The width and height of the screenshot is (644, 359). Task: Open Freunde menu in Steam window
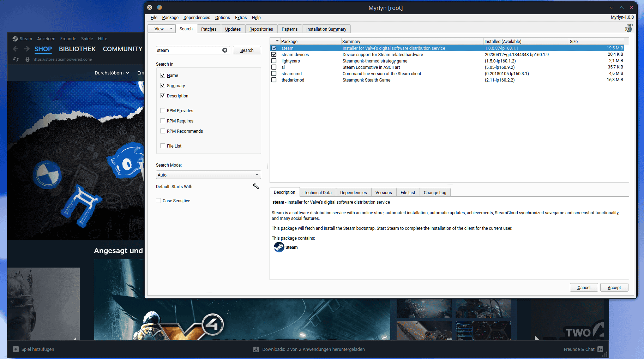tap(68, 39)
